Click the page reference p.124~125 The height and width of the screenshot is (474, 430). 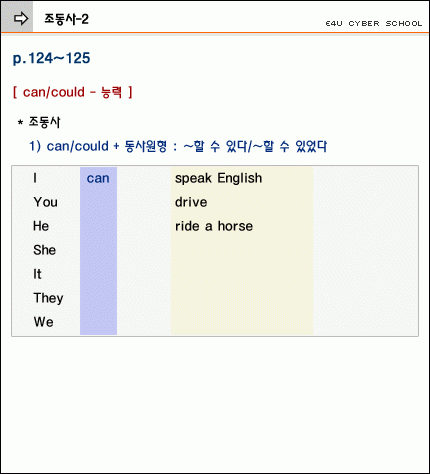(51, 59)
